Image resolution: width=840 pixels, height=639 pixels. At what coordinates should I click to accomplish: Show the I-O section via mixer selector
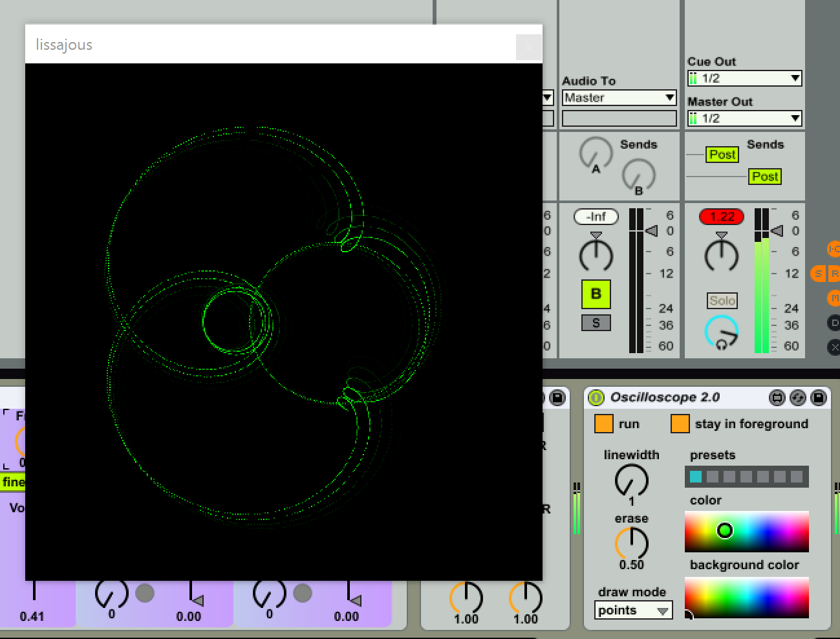tap(834, 249)
